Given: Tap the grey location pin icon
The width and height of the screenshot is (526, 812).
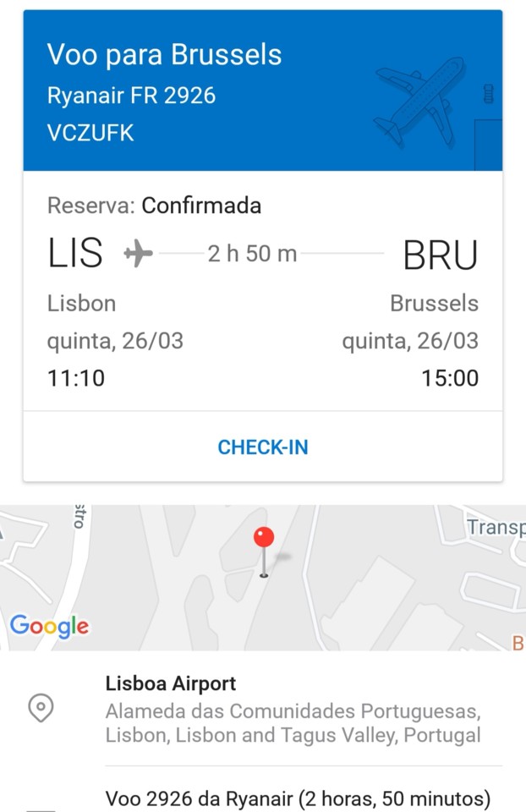Looking at the screenshot, I should (x=41, y=708).
